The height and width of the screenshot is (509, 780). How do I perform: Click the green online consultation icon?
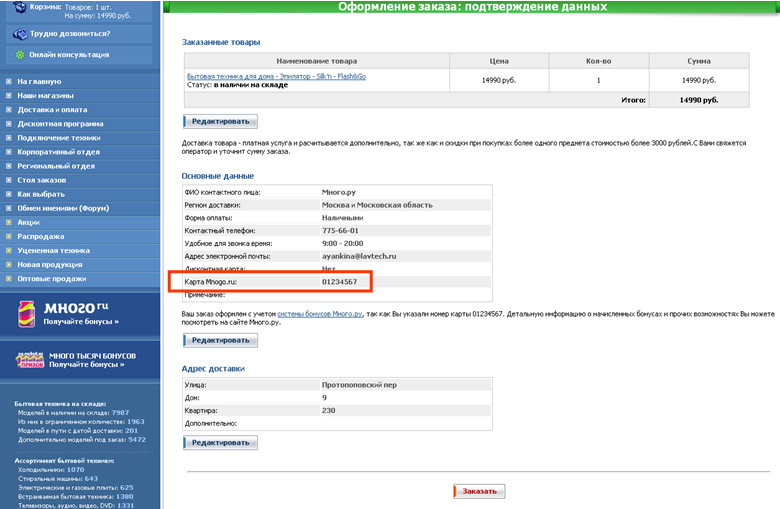[x=20, y=55]
